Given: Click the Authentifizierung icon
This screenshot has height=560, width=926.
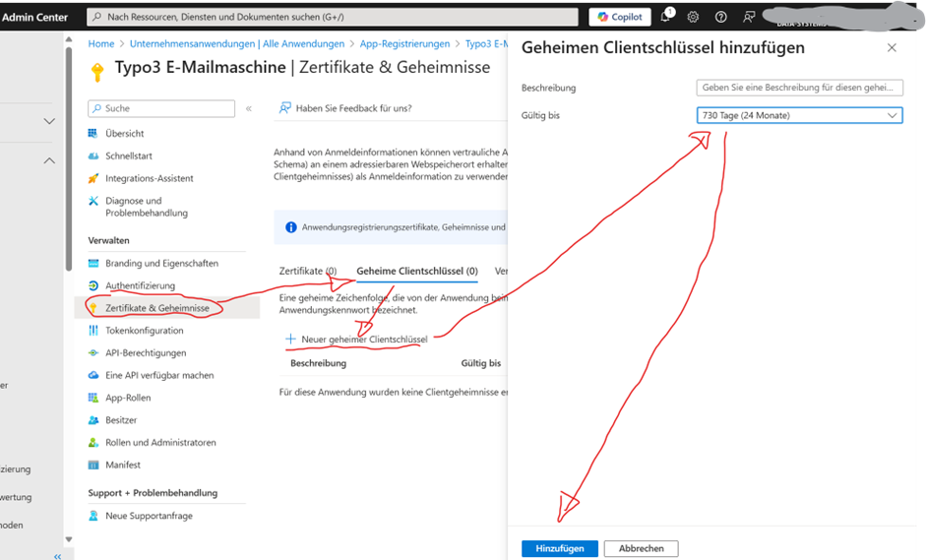Looking at the screenshot, I should tap(93, 285).
